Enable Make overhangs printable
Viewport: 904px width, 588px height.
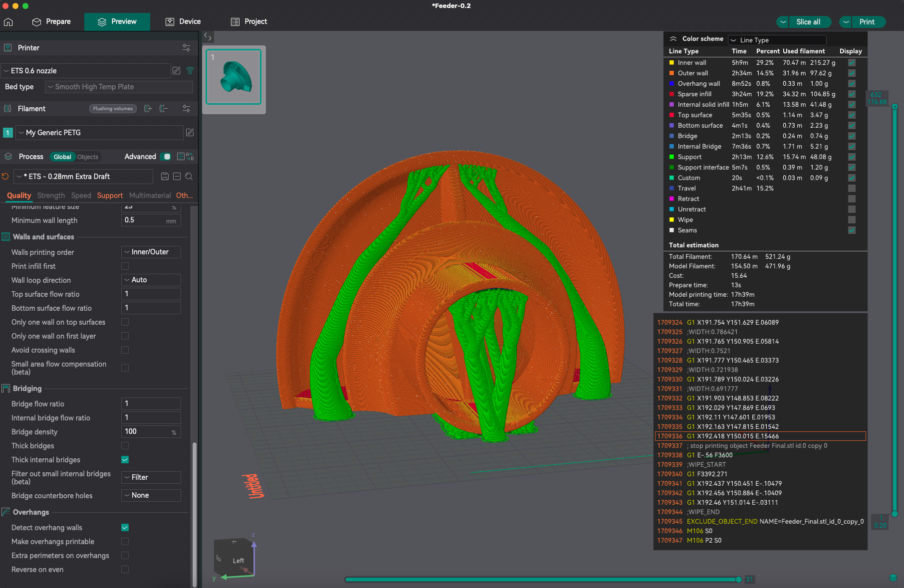coord(125,542)
